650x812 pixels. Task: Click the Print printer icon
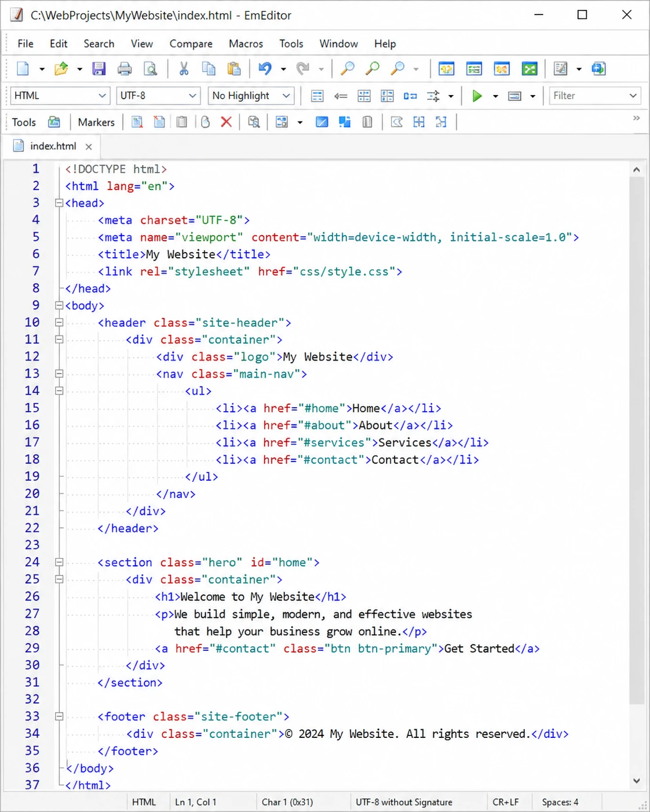[x=125, y=69]
